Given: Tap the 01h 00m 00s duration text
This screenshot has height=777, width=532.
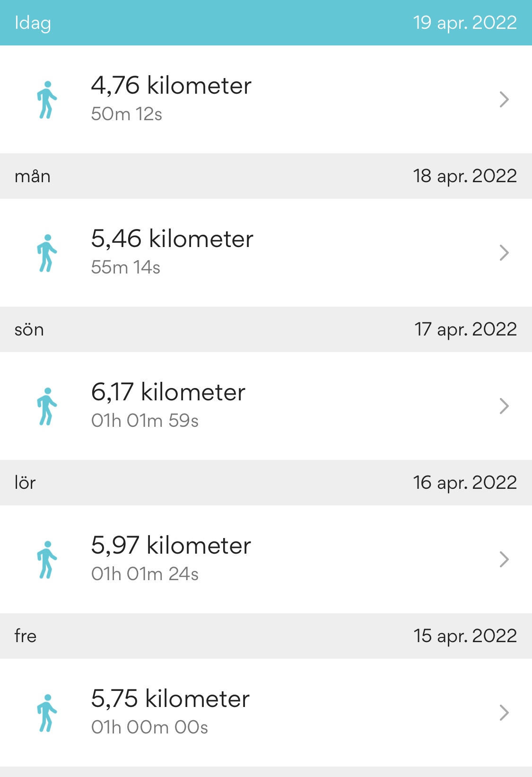Looking at the screenshot, I should (x=149, y=727).
